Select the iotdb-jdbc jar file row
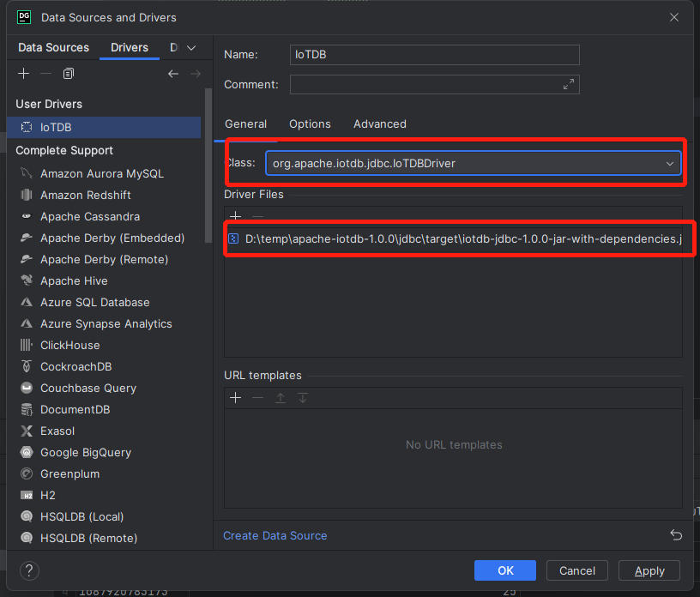This screenshot has height=597, width=700. [453, 238]
